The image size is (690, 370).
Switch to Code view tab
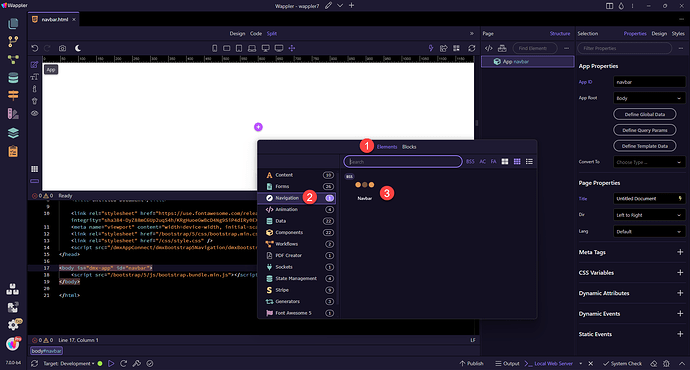click(256, 33)
